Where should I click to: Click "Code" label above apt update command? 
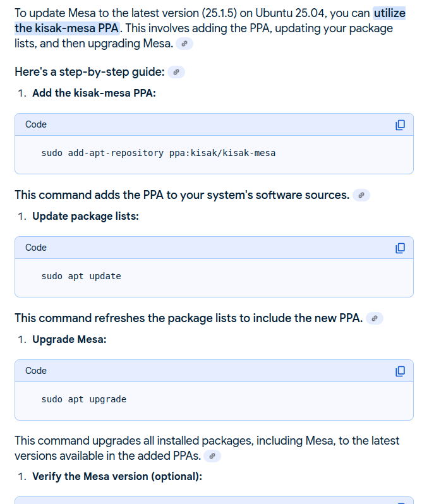pyautogui.click(x=36, y=248)
